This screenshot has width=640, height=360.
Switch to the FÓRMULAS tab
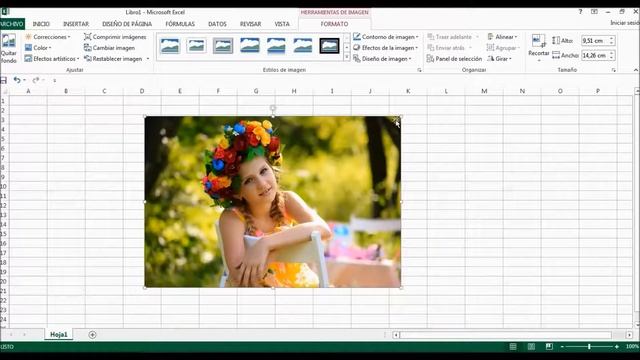180,24
